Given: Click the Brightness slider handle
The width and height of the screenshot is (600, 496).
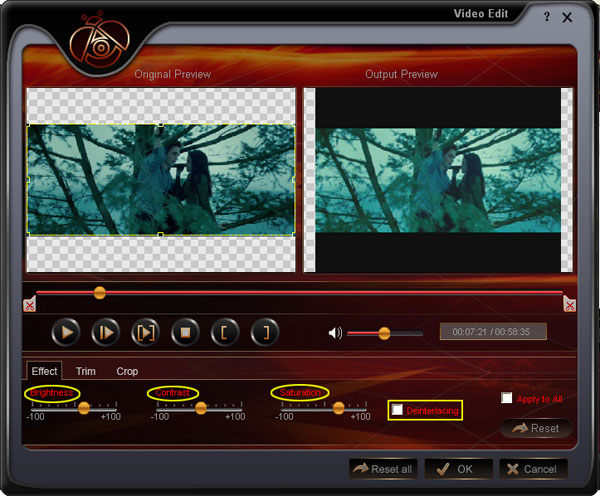Looking at the screenshot, I should 84,407.
